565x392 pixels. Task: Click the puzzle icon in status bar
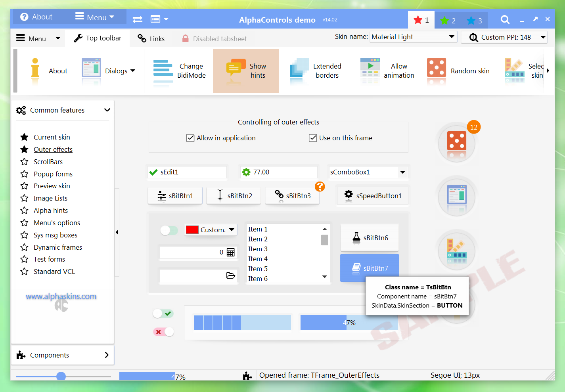tap(247, 375)
